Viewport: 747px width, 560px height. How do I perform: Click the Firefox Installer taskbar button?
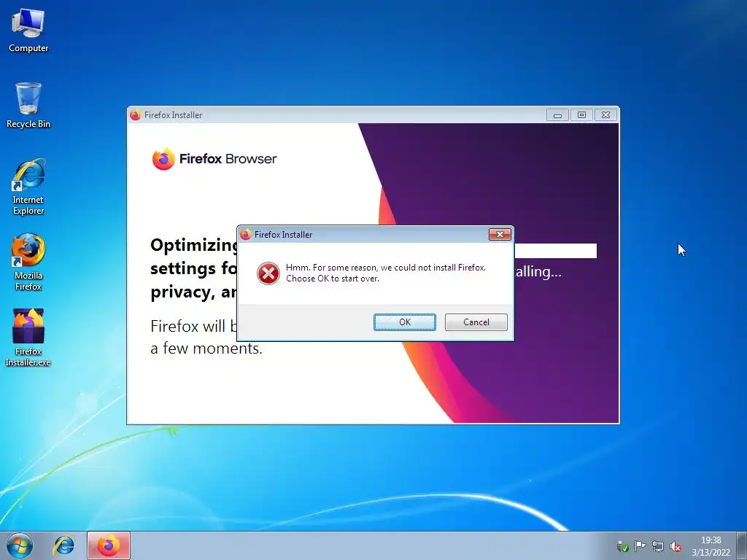[x=109, y=545]
